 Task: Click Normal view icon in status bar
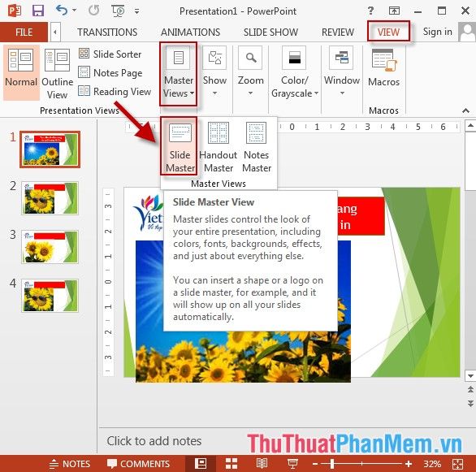coord(201,464)
